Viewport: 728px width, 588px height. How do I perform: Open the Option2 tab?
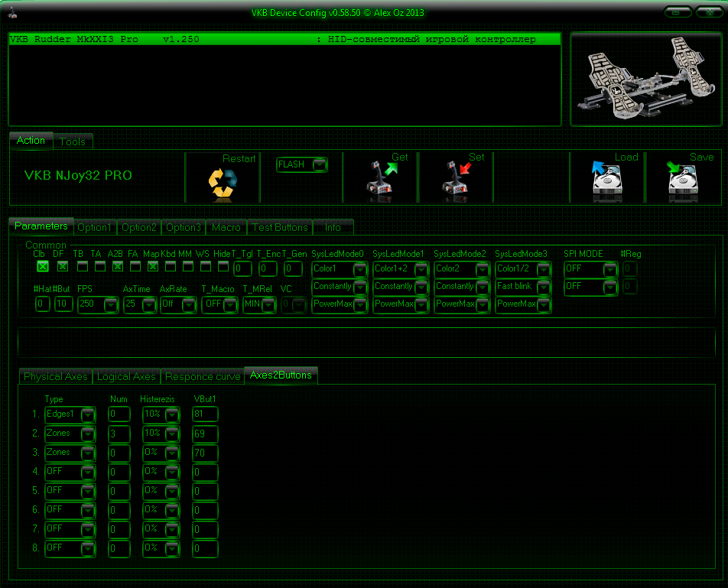pos(139,227)
